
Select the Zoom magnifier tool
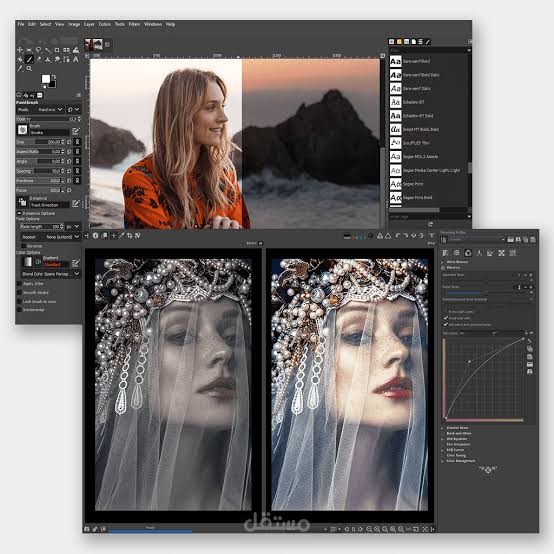pos(29,69)
